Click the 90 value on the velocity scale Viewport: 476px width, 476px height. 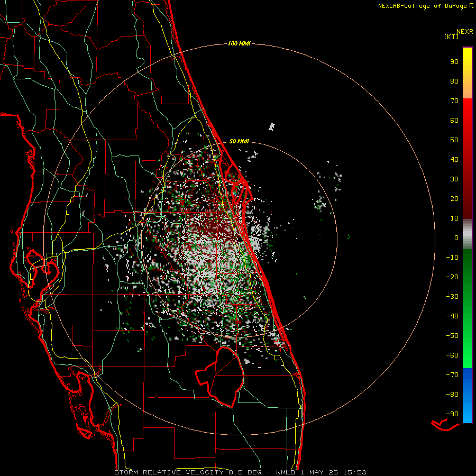(x=454, y=62)
